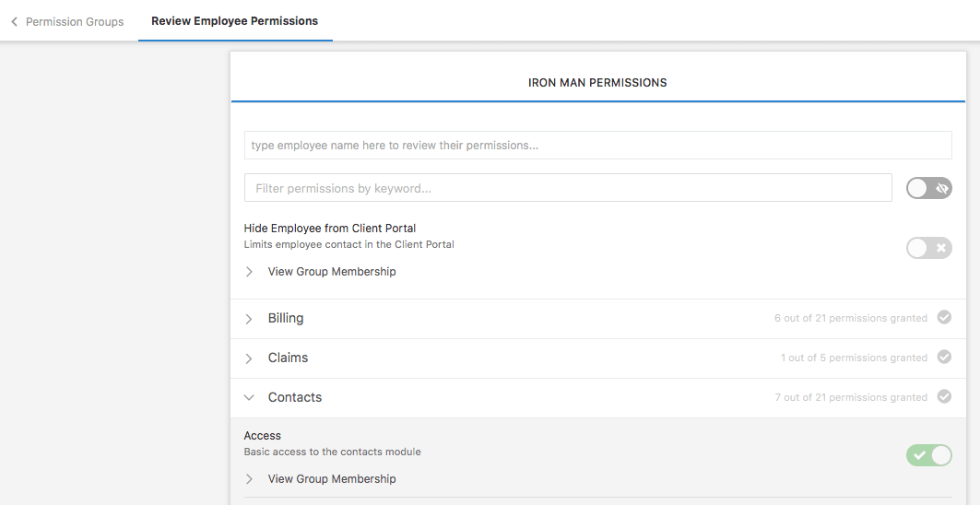The image size is (980, 505).
Task: Click 'Limits employee contact in the Client Portal'
Action: coord(348,244)
